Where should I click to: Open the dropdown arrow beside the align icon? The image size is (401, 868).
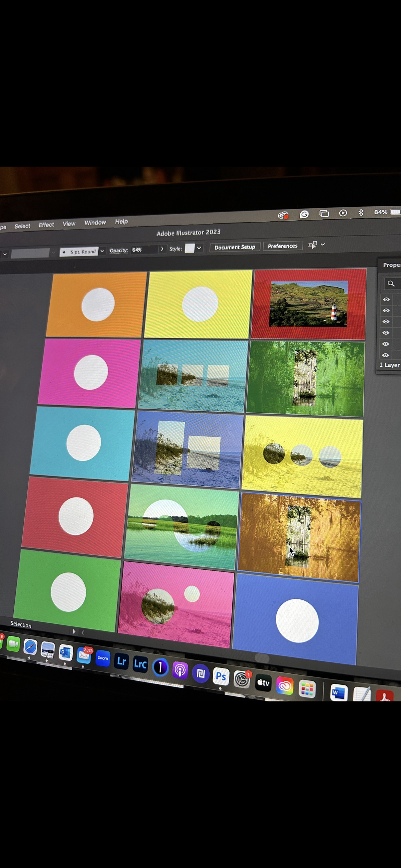(x=323, y=244)
